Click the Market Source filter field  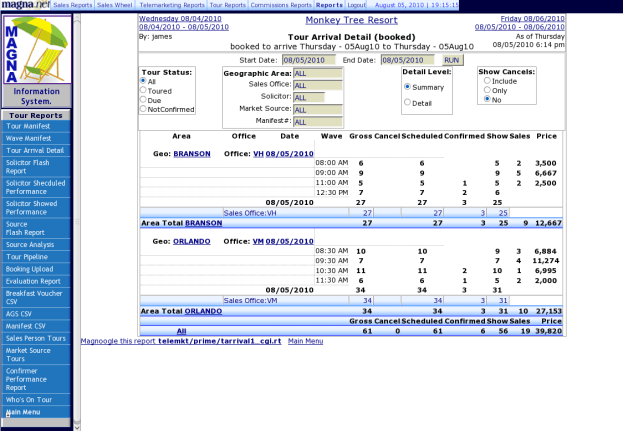click(x=318, y=110)
